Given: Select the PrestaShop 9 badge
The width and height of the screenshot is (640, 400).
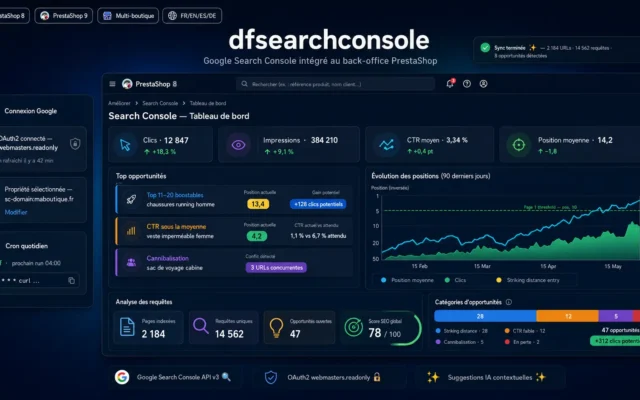Looking at the screenshot, I should tap(64, 16).
